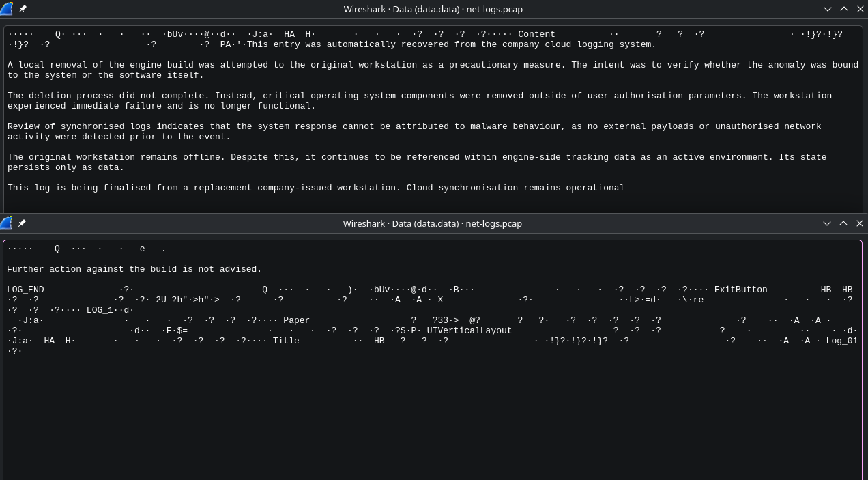Image resolution: width=868 pixels, height=480 pixels.
Task: Click the ExitButton string in the data
Action: pos(740,290)
